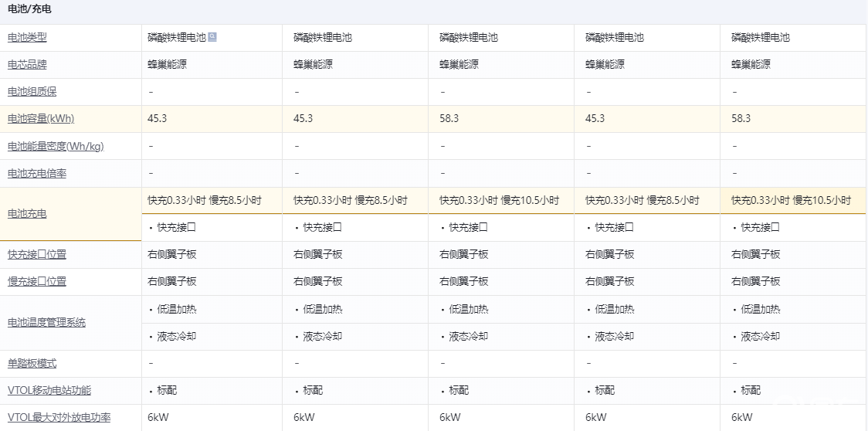Image resolution: width=868 pixels, height=431 pixels.
Task: Click the 58.3 capacity value in the last column
Action: (x=741, y=119)
